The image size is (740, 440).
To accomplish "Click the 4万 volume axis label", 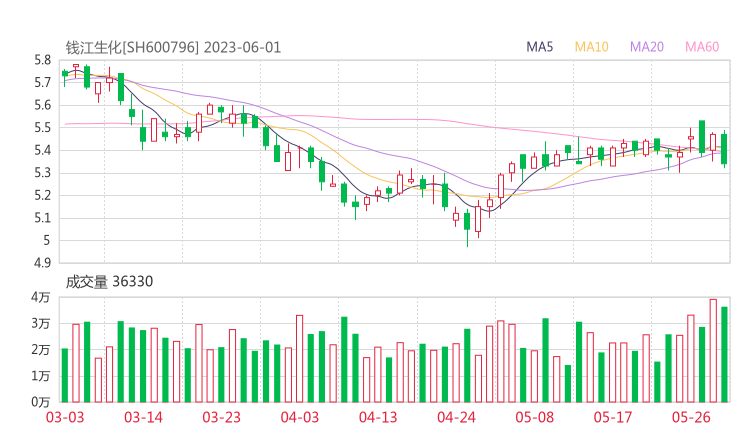I will tap(41, 297).
